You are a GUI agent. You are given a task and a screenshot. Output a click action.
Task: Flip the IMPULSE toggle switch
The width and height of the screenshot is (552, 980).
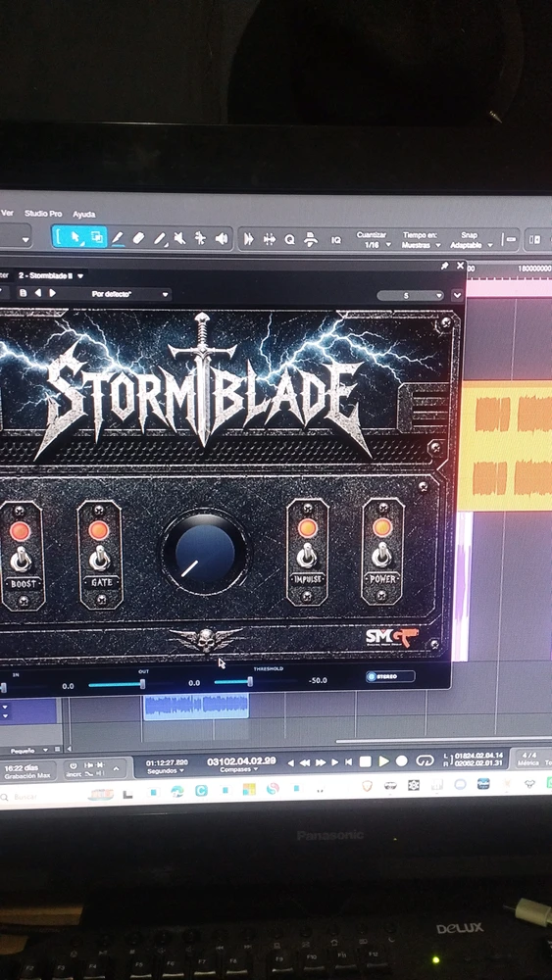306,555
